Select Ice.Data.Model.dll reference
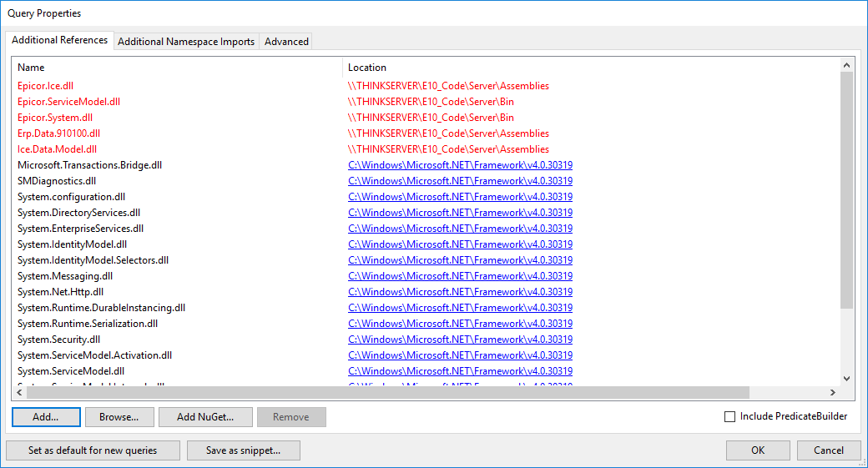 pos(57,149)
